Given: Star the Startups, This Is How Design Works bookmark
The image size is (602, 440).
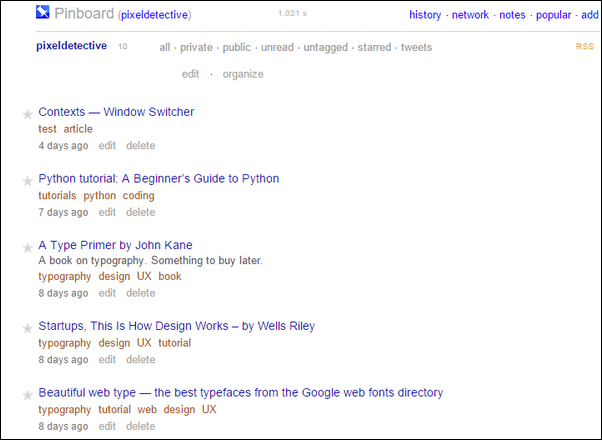Looking at the screenshot, I should coord(27,328).
